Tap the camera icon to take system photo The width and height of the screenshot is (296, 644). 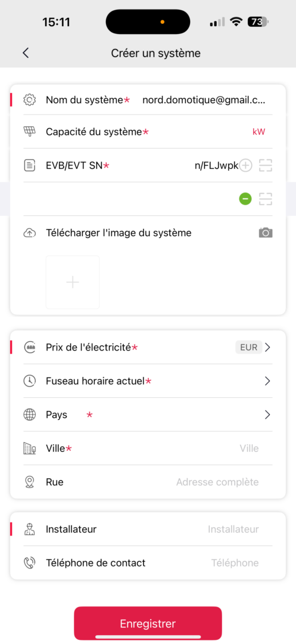click(x=266, y=233)
